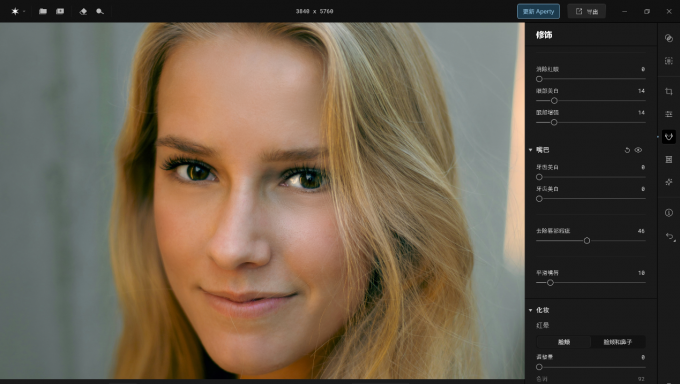Select the Crop tool in sidebar
Viewport: 680px width, 384px height.
[x=669, y=91]
